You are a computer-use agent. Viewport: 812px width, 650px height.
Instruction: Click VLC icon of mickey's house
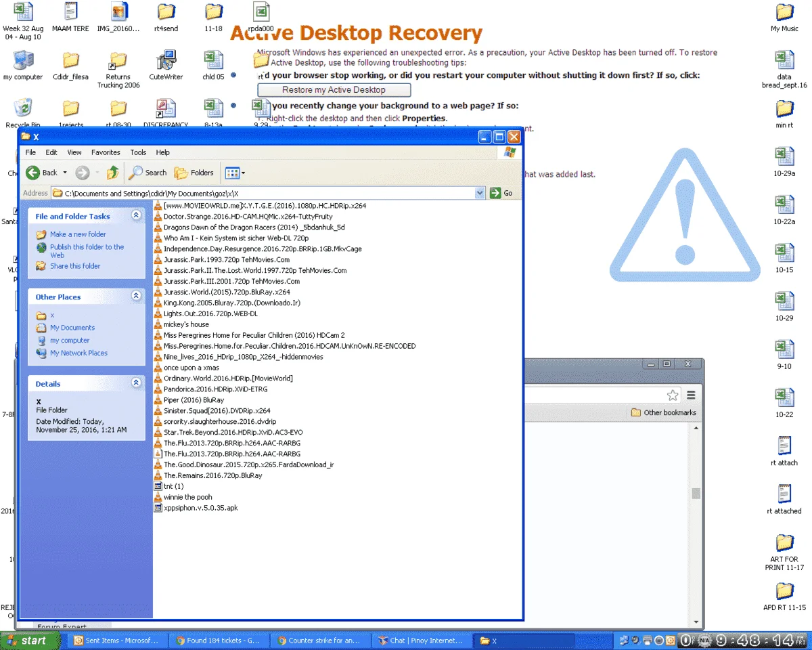coord(158,324)
